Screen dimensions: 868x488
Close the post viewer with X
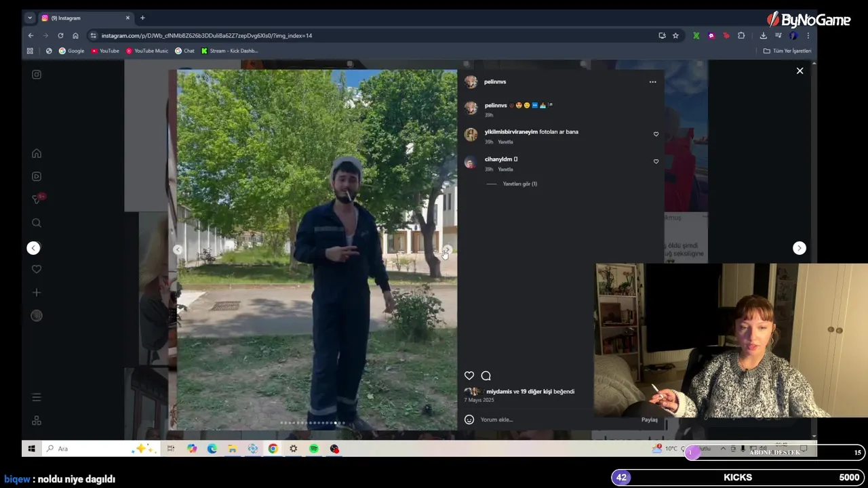[800, 70]
